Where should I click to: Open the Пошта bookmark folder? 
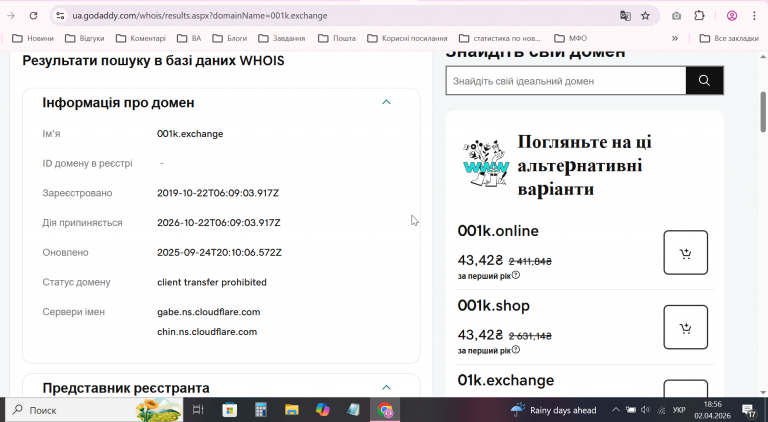coord(337,38)
